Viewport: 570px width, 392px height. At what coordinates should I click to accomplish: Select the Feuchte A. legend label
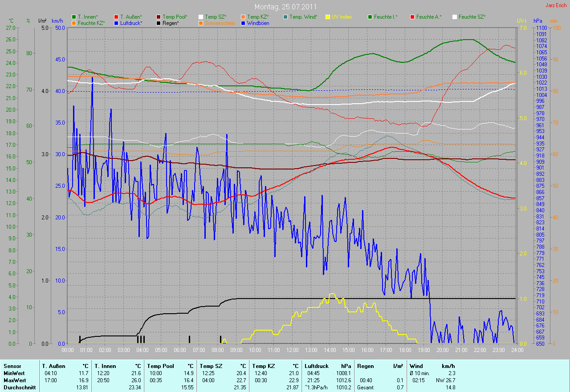pos(429,17)
